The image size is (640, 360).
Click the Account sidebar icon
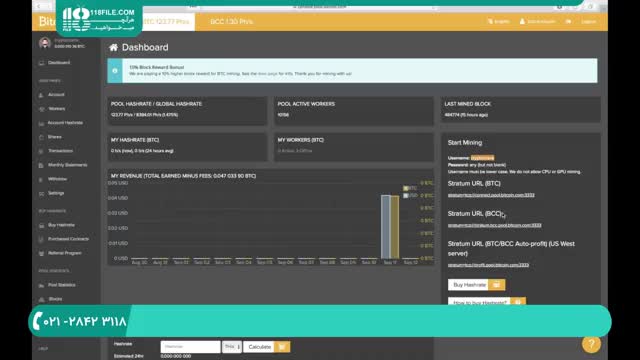[41, 95]
